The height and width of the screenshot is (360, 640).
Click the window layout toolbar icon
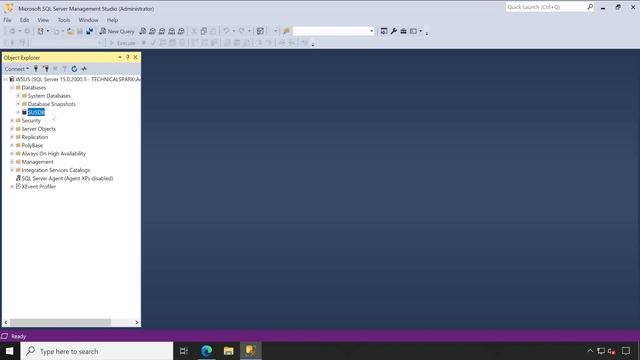(x=413, y=31)
